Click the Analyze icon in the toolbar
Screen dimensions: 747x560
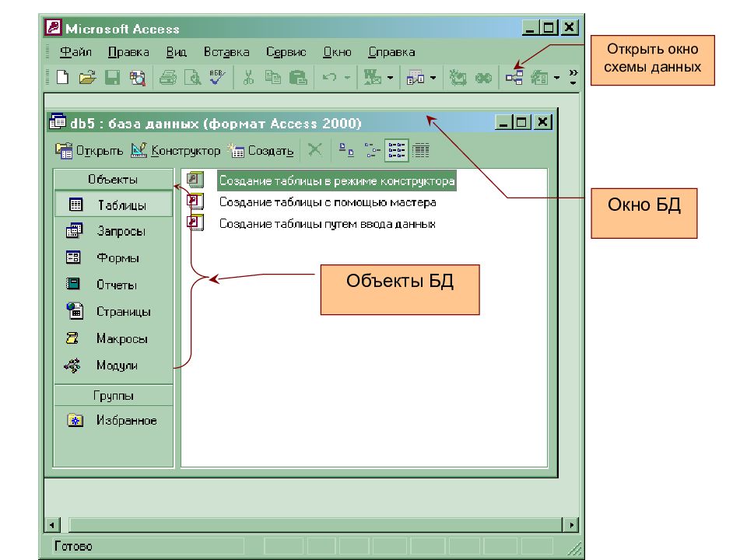click(x=415, y=77)
